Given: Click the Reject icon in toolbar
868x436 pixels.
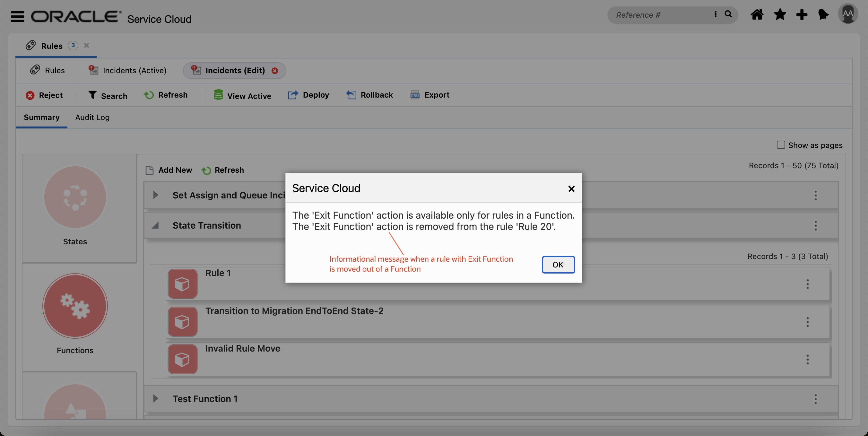Looking at the screenshot, I should click(30, 94).
